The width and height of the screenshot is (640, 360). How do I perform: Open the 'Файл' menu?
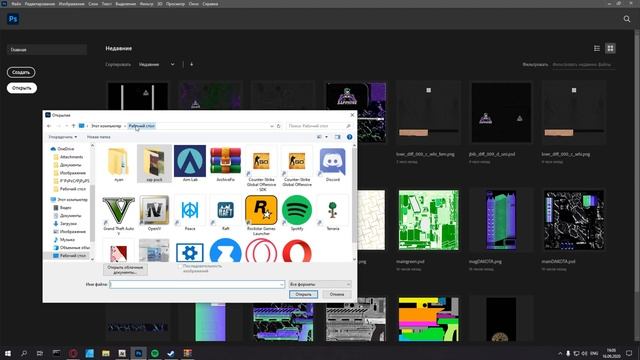[x=16, y=4]
